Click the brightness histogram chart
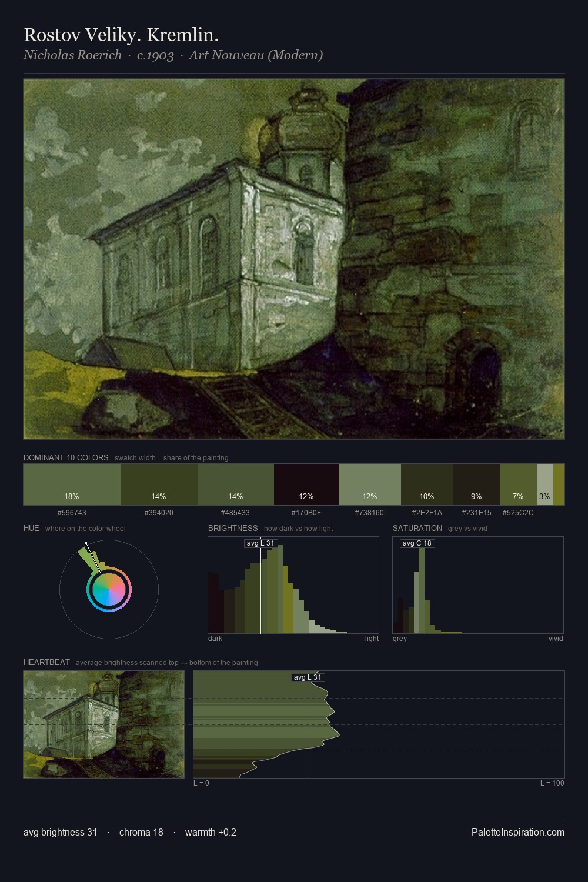 [293, 585]
